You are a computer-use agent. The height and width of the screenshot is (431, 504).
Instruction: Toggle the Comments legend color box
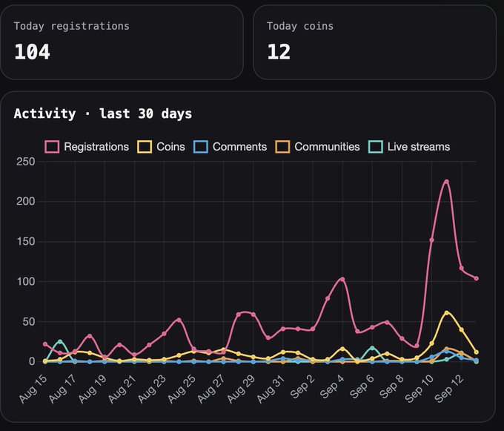coord(201,147)
